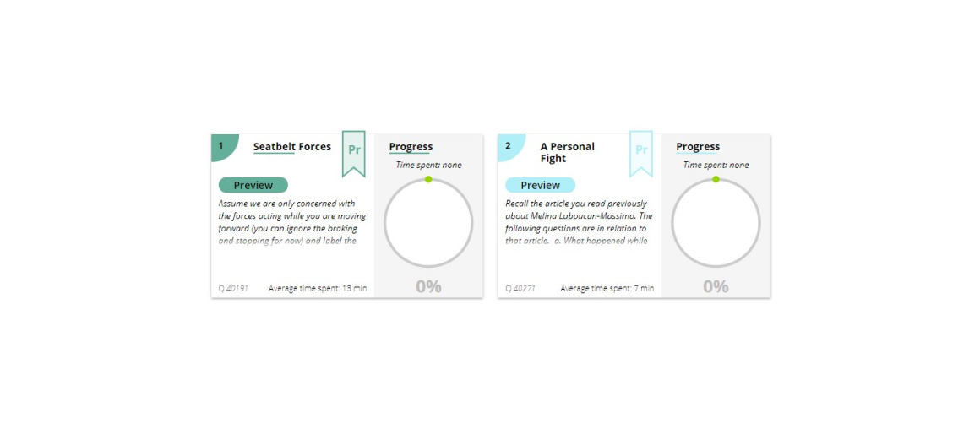Click the 0% label under first circle
Screen dimensions: 980x440
429,286
